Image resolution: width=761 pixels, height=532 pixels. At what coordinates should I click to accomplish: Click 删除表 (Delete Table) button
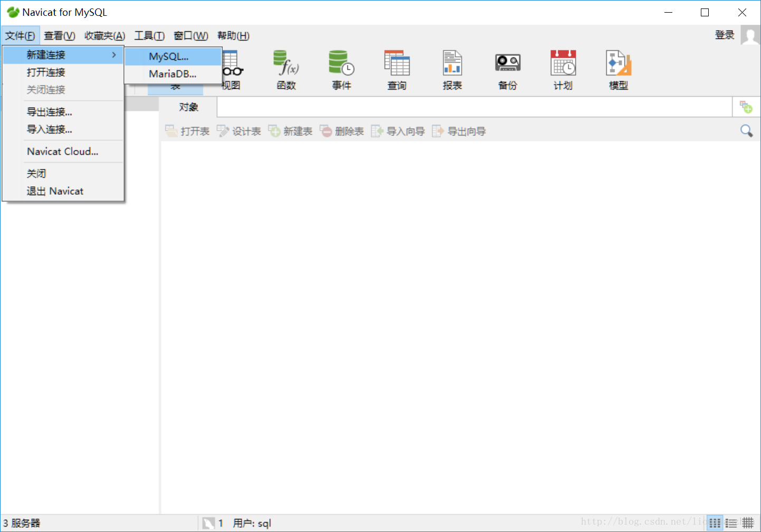342,131
